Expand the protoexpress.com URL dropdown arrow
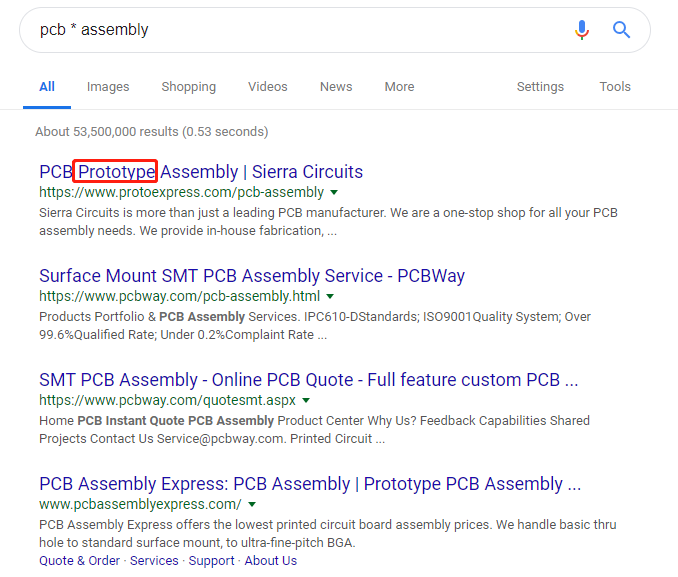Viewport: 678px width, 577px height. [x=334, y=192]
